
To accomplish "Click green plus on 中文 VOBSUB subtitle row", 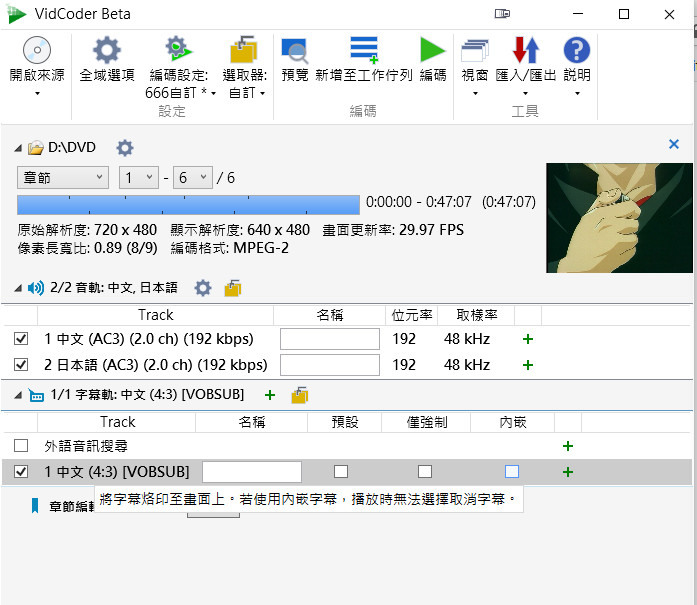I will [568, 472].
